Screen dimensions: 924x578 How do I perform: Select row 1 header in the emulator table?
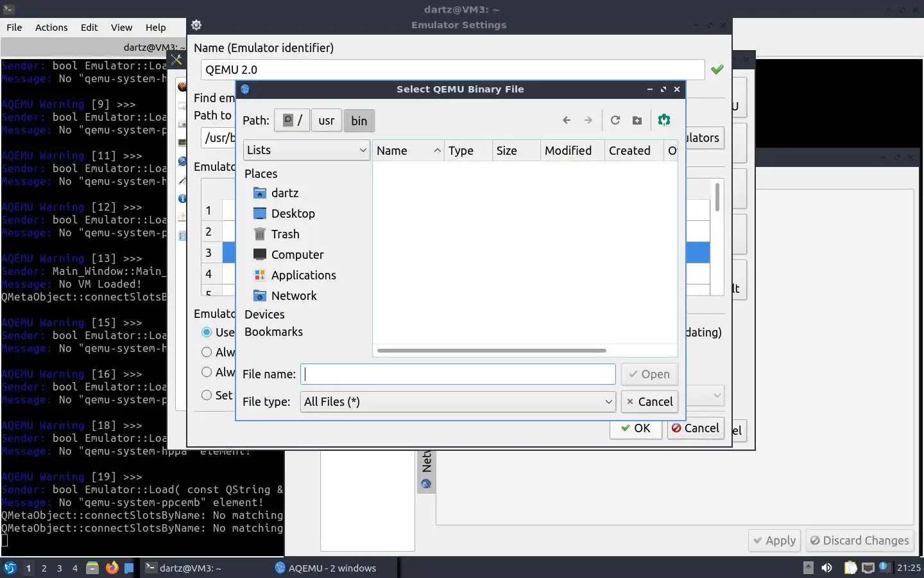coord(209,210)
